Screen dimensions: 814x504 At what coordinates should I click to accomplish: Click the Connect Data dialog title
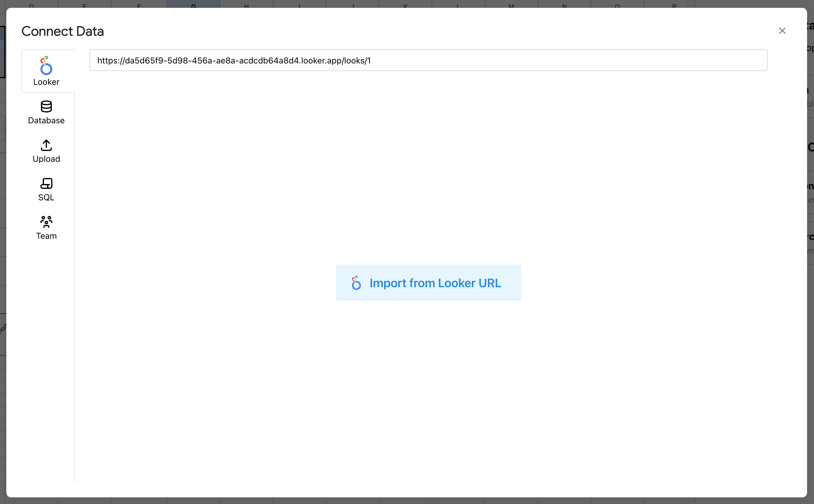(x=62, y=31)
